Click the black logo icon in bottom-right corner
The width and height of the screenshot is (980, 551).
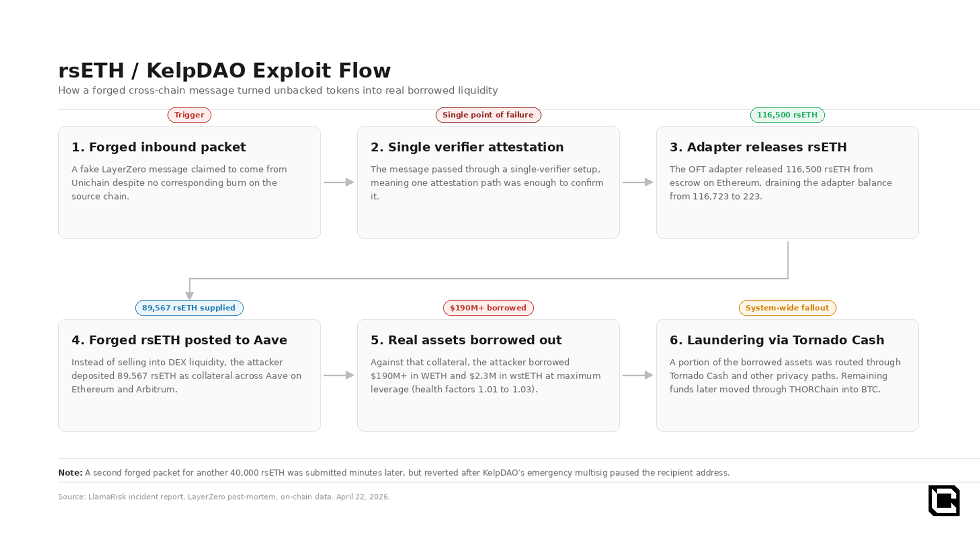click(944, 500)
